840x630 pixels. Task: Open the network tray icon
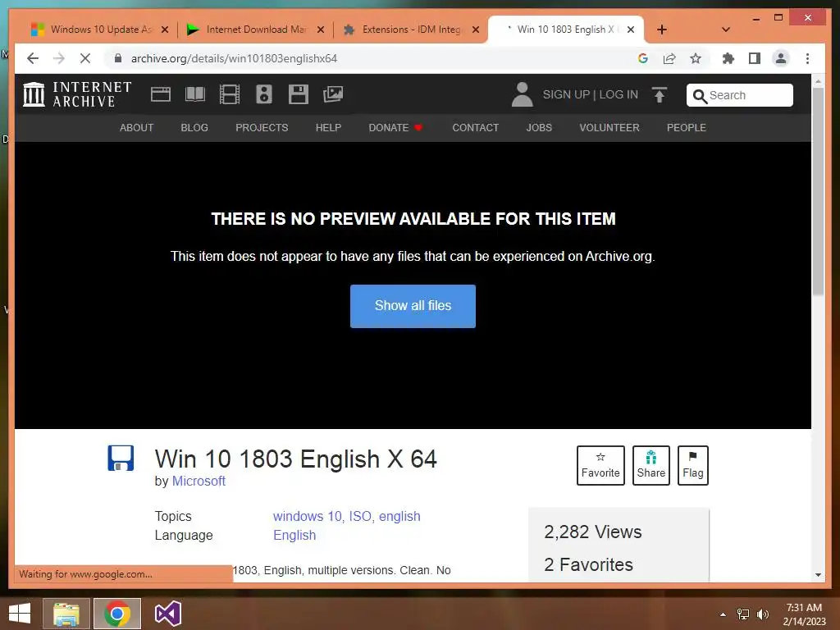[x=743, y=614]
